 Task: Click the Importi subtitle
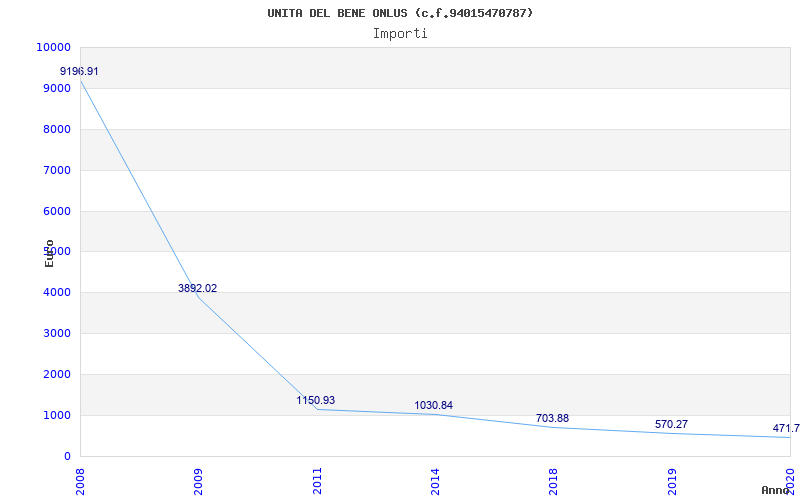click(x=400, y=34)
